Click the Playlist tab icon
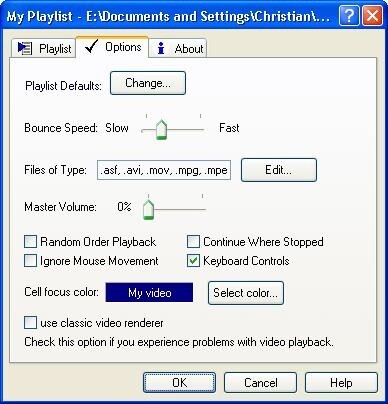 [24, 49]
